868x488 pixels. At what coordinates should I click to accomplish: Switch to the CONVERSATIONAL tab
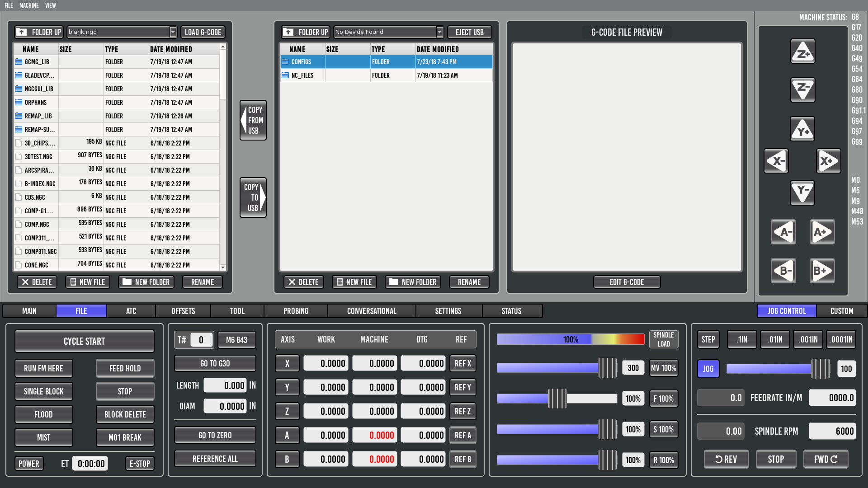tap(372, 311)
